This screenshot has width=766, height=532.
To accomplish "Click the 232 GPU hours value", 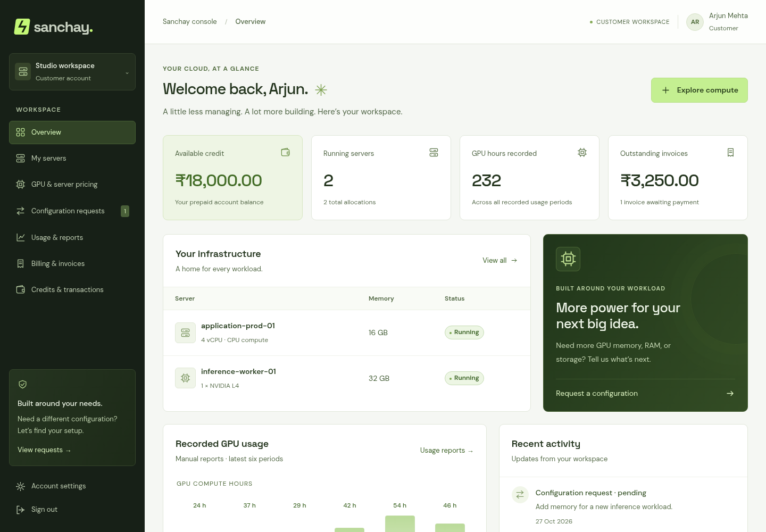I will 487,181.
